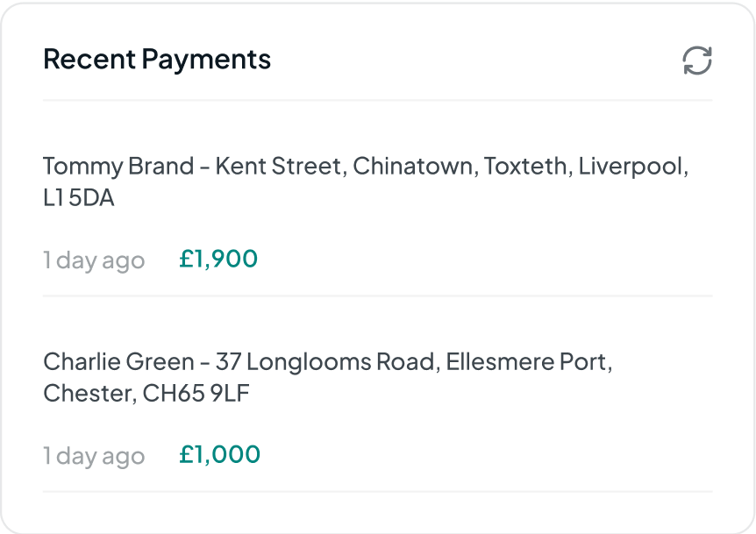Select the CH65 9LF postcode
Image resolution: width=756 pixels, height=534 pixels.
(196, 394)
